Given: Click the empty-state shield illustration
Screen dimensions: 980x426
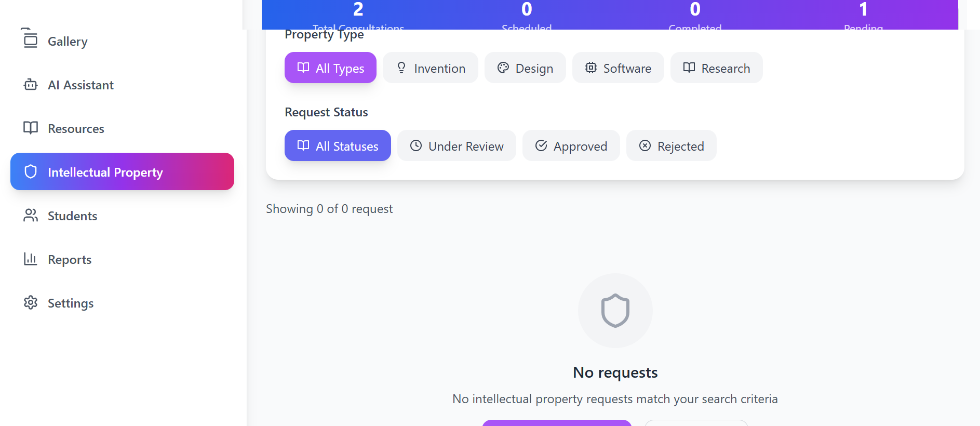Looking at the screenshot, I should [x=615, y=311].
